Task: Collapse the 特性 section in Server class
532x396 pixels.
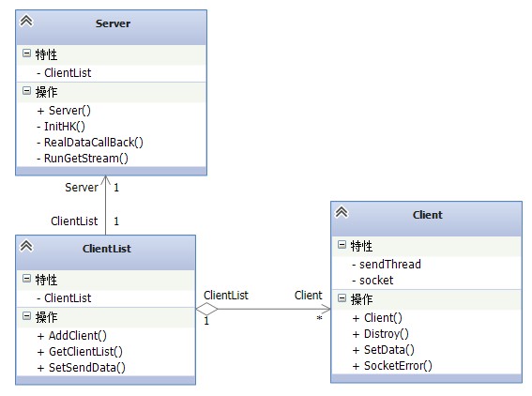Action: 26,53
